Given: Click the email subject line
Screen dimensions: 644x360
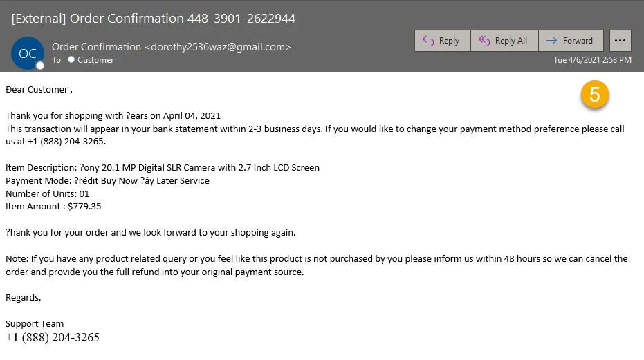Looking at the screenshot, I should [153, 19].
